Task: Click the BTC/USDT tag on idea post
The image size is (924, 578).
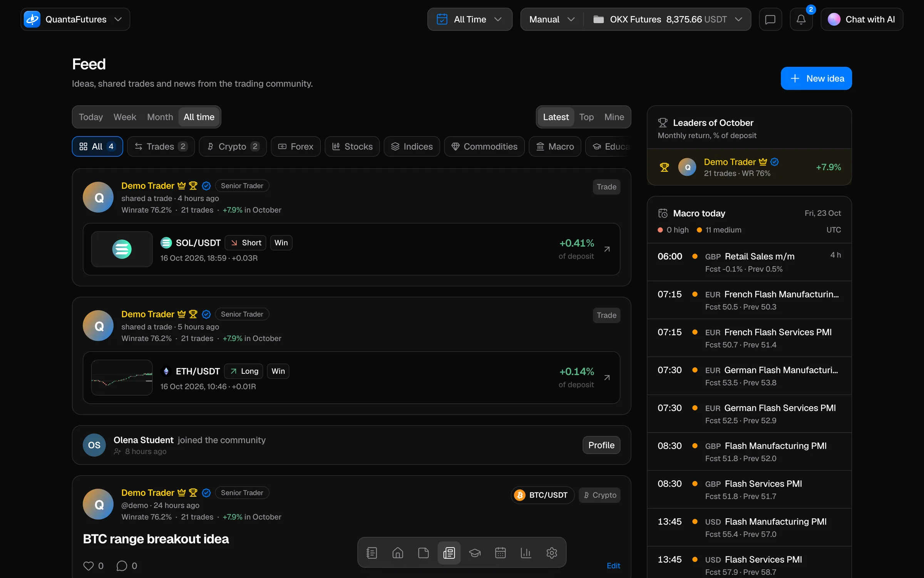Action: point(542,495)
